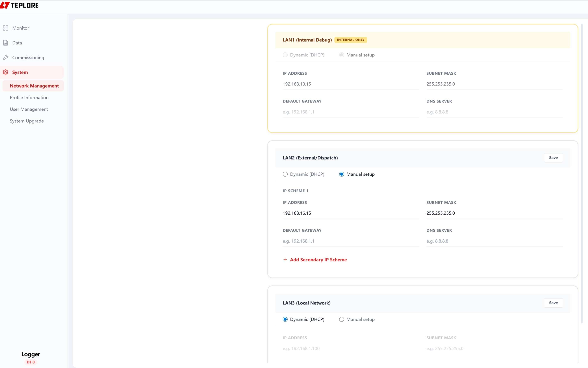Save LAN2 External/Dispatch settings
This screenshot has width=588, height=368.
(x=553, y=158)
